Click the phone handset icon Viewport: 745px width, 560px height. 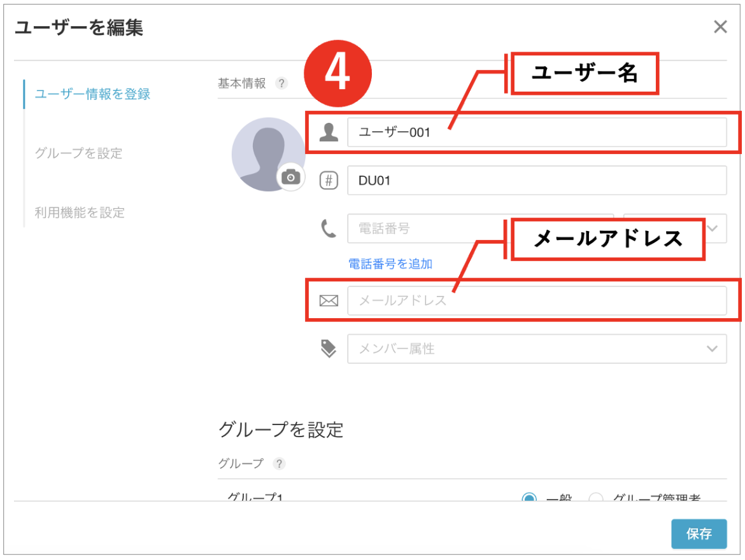click(x=329, y=228)
